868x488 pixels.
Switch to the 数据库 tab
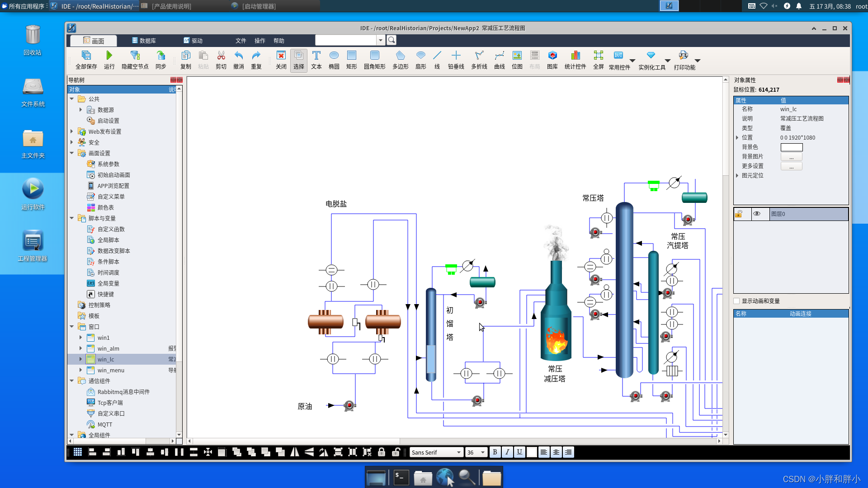144,41
